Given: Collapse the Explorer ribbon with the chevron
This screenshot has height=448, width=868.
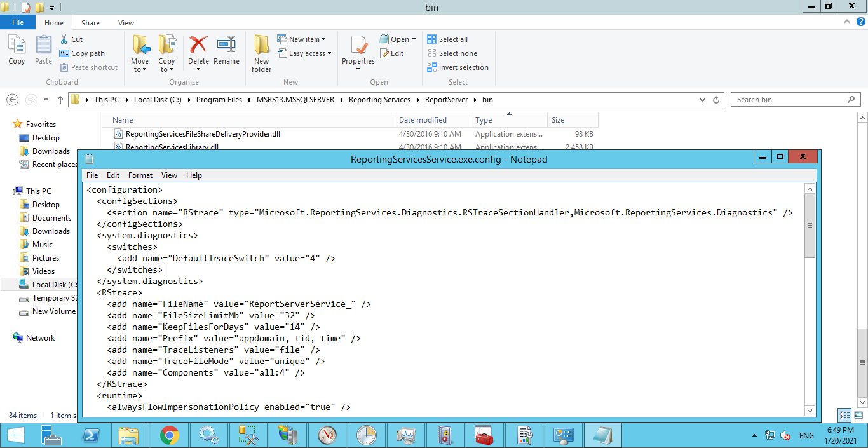Looking at the screenshot, I should (x=847, y=22).
